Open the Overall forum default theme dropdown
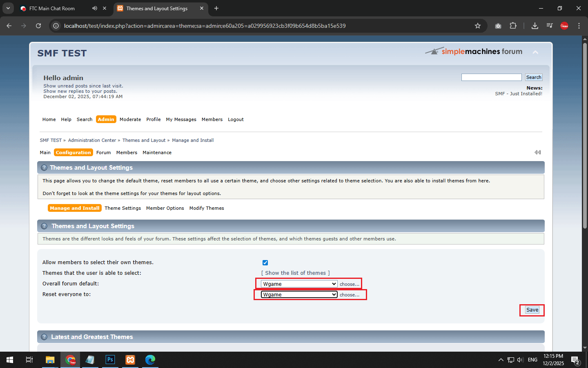This screenshot has height=368, width=588. tap(299, 284)
